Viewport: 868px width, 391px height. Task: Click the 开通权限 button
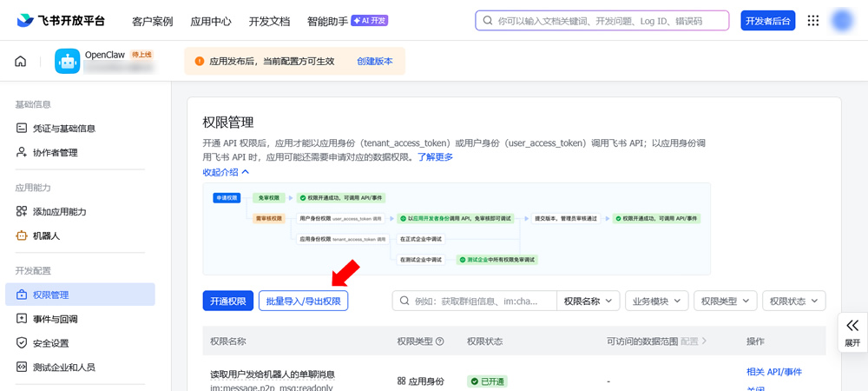(228, 301)
